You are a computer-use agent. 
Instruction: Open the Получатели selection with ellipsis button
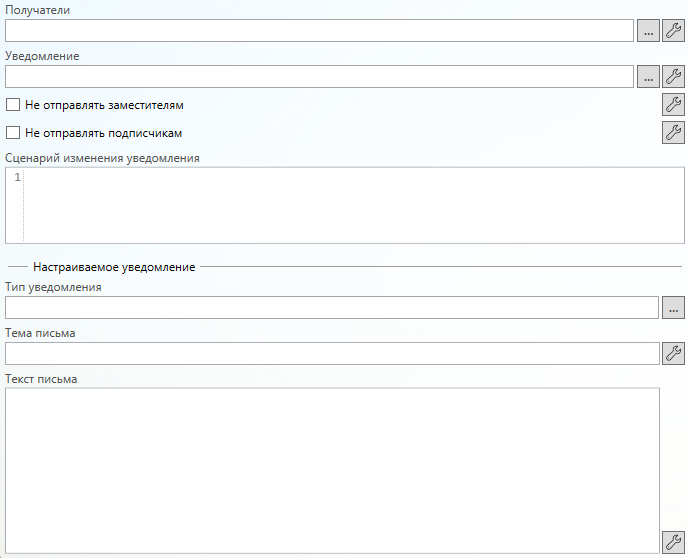click(648, 31)
